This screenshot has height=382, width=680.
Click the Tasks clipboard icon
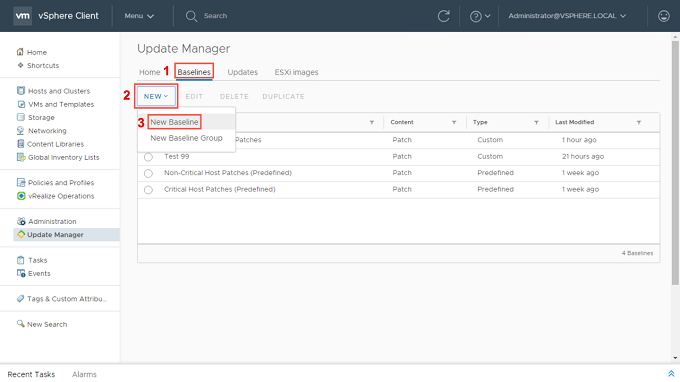point(20,260)
